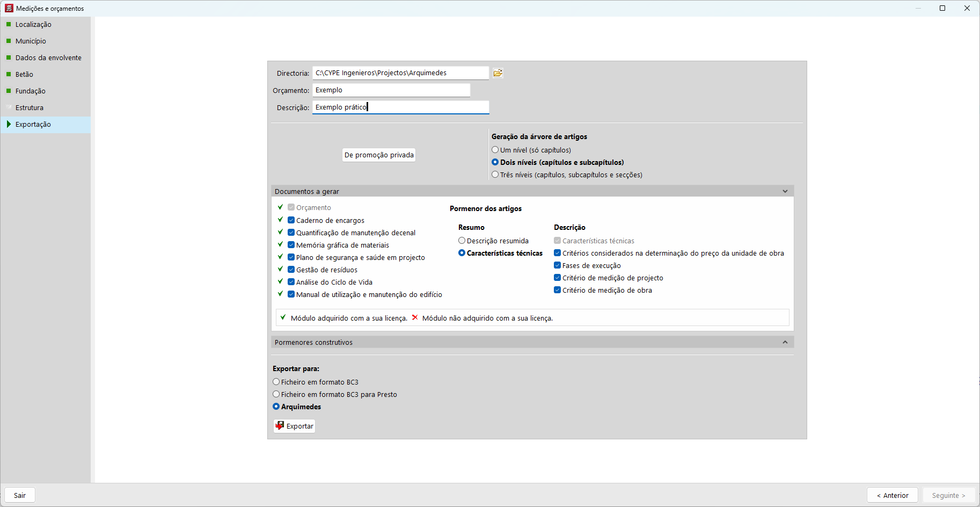Toggle Caderno de encargos checkbox
This screenshot has height=507, width=980.
click(291, 220)
